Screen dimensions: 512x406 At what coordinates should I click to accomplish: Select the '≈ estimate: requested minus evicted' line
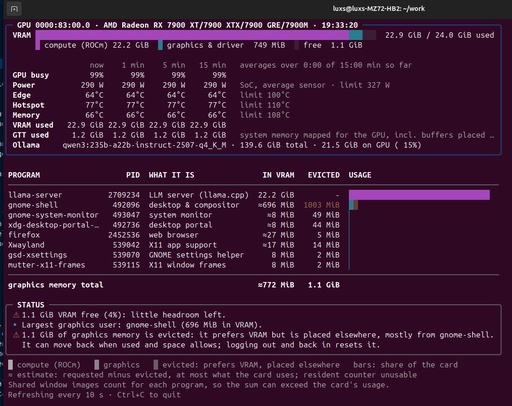[212, 375]
